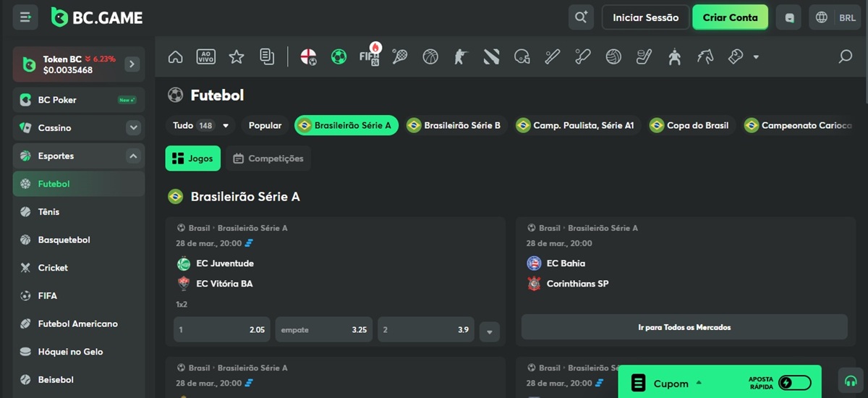Expand more markets for Juventude vs Vitória
The height and width of the screenshot is (398, 868).
(x=490, y=332)
